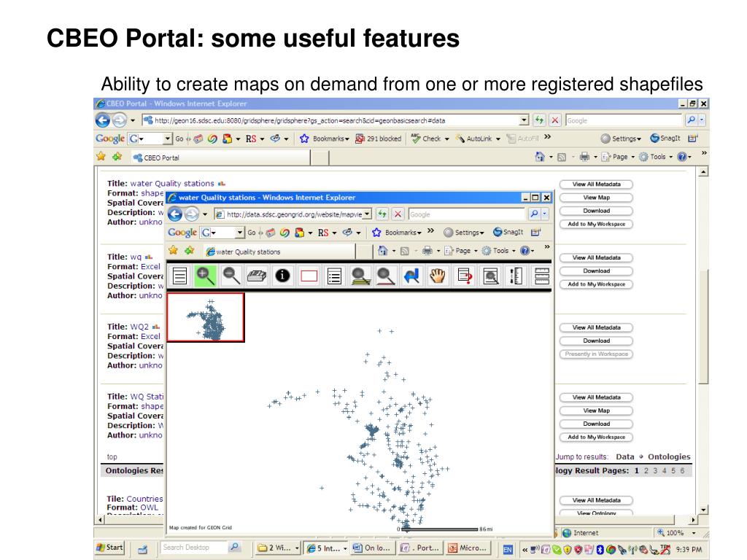Click View Map for water Quality stations result
Screen dimensions: 747x560
point(596,197)
